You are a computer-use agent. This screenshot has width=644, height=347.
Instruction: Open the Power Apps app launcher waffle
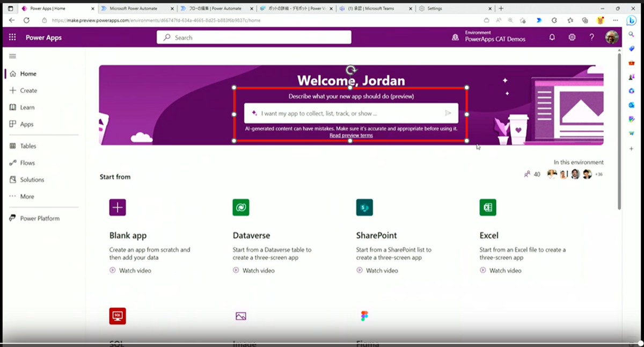(x=12, y=38)
